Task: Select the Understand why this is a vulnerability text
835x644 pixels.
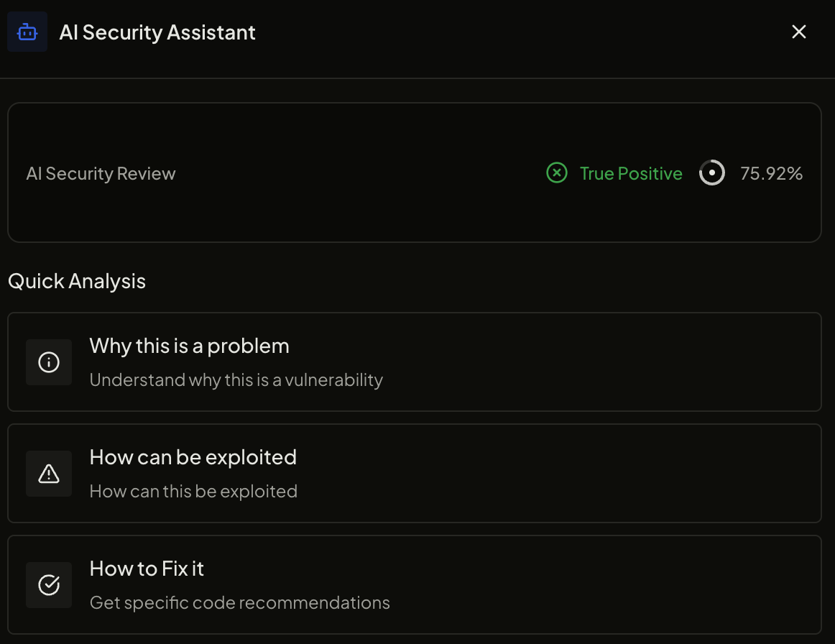Action: [x=236, y=379]
